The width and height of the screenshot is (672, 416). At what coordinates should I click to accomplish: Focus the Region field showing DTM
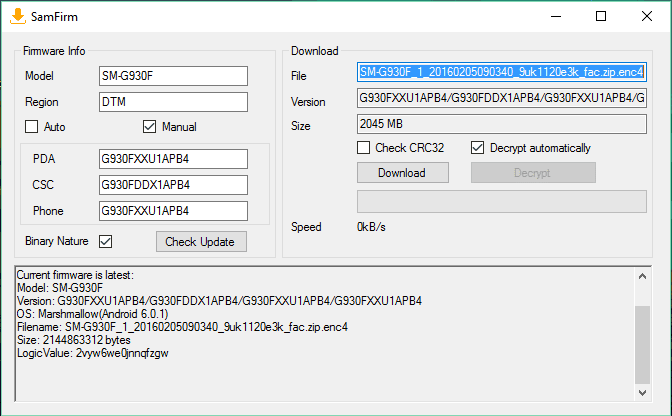coord(173,102)
